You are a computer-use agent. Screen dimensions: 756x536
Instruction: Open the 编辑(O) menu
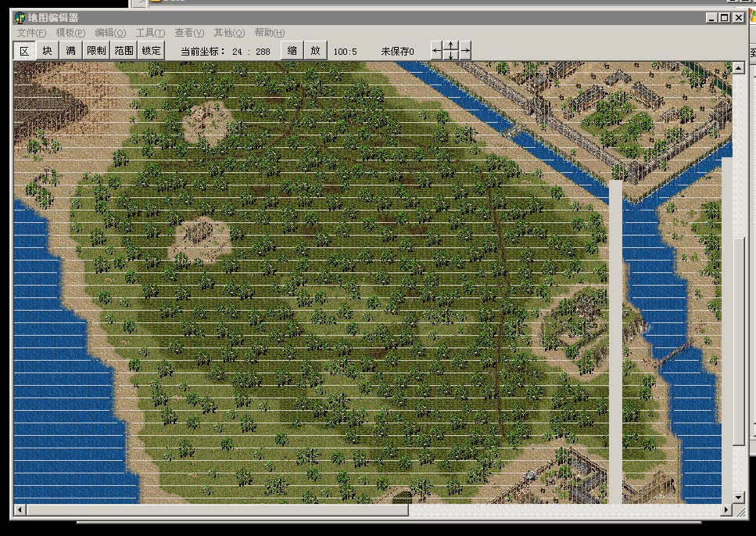point(110,33)
